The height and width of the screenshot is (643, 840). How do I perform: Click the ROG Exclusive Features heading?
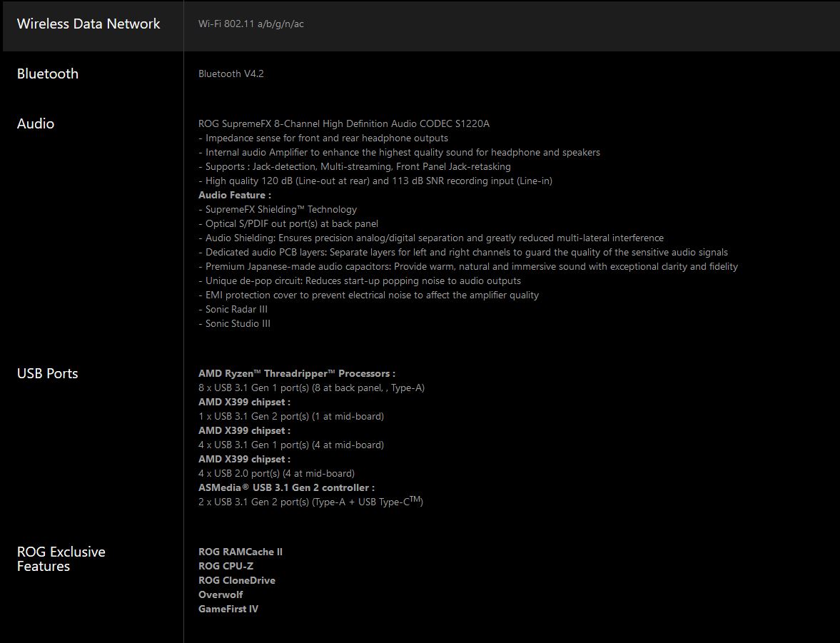click(61, 560)
